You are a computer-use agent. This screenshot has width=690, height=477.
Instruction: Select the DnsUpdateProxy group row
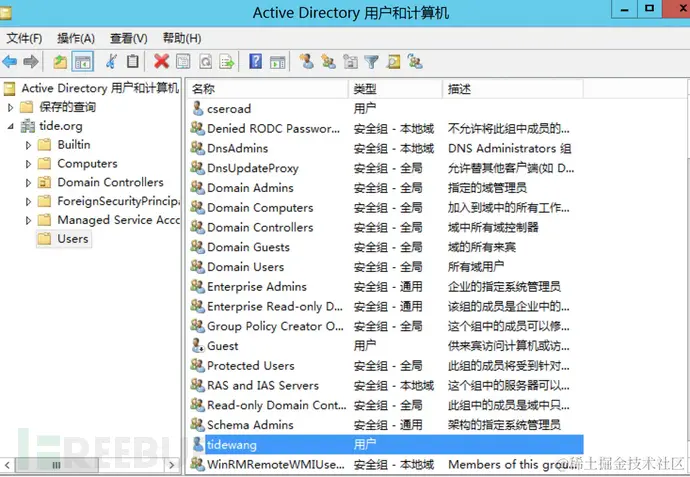pos(387,168)
